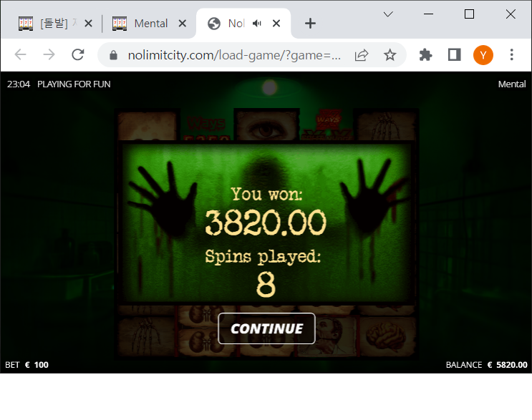Close the browser window
Image resolution: width=532 pixels, height=420 pixels.
511,14
